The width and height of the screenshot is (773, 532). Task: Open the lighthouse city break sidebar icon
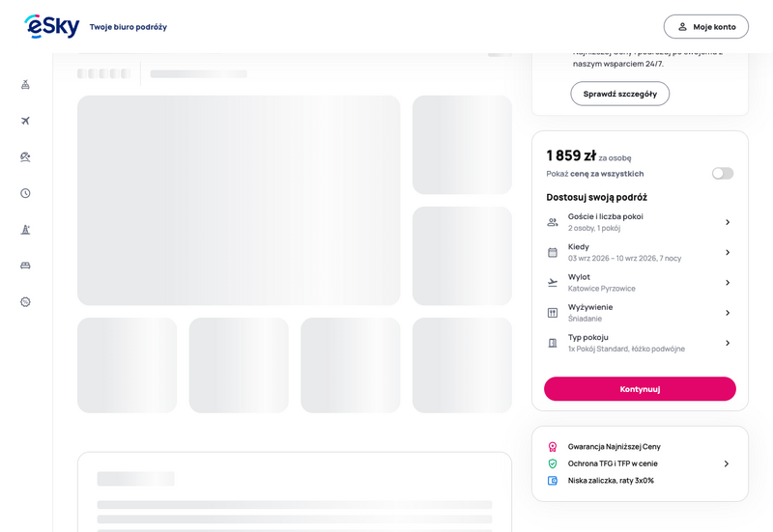pyautogui.click(x=26, y=230)
